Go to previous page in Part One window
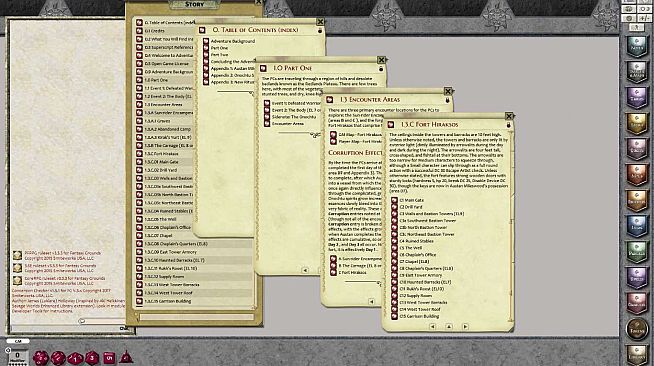Screen dimensions: 654x366 pyautogui.click(x=305, y=270)
